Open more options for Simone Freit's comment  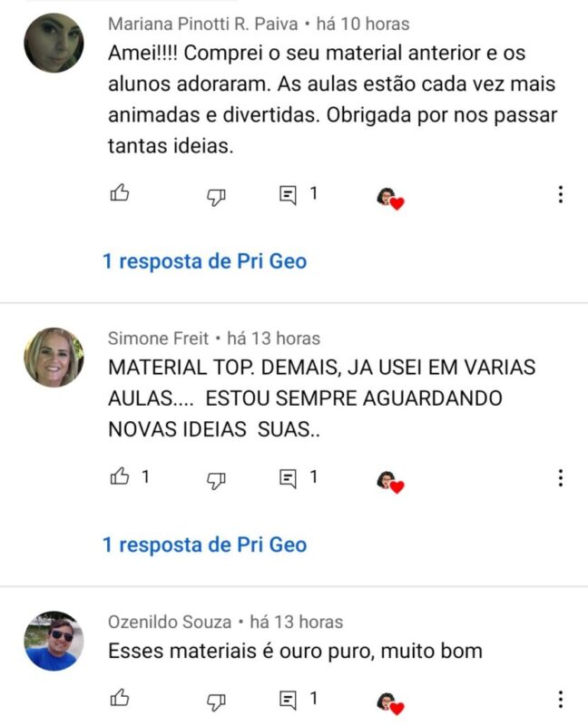[x=561, y=478]
